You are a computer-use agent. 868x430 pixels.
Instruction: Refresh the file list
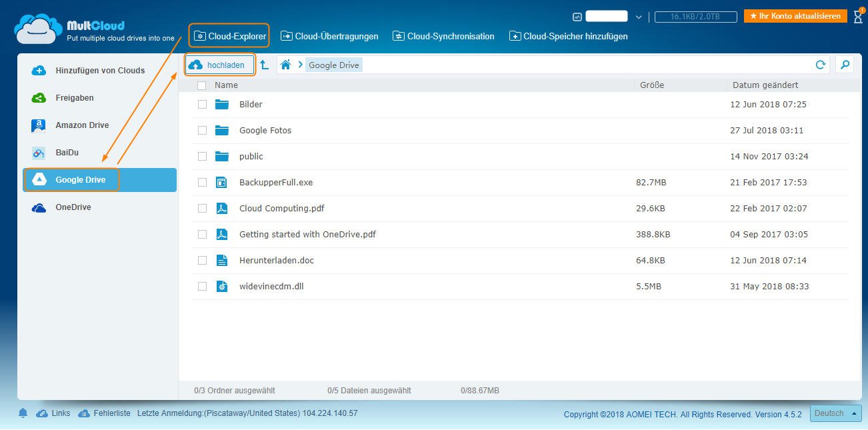coord(821,65)
